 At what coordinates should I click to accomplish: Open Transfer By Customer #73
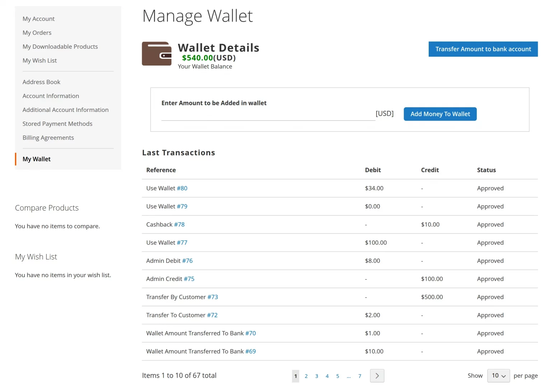213,297
